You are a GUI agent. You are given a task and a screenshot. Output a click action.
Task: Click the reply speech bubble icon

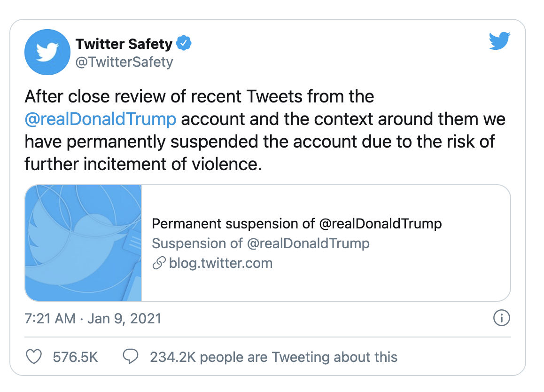(130, 357)
